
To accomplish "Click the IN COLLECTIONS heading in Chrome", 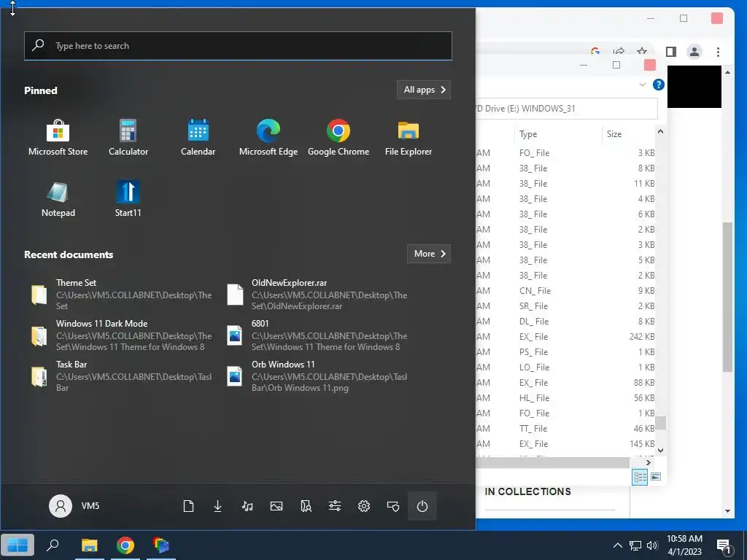I will click(x=528, y=492).
